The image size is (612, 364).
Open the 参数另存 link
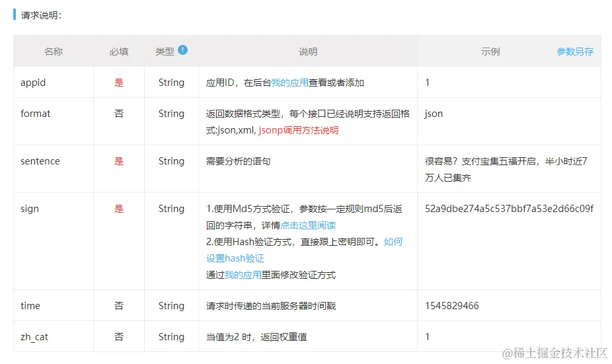[575, 52]
